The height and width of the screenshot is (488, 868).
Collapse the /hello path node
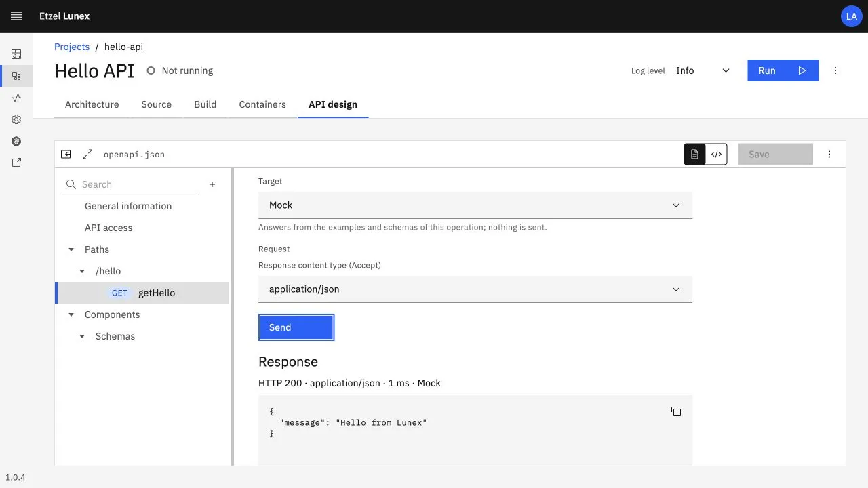click(82, 272)
